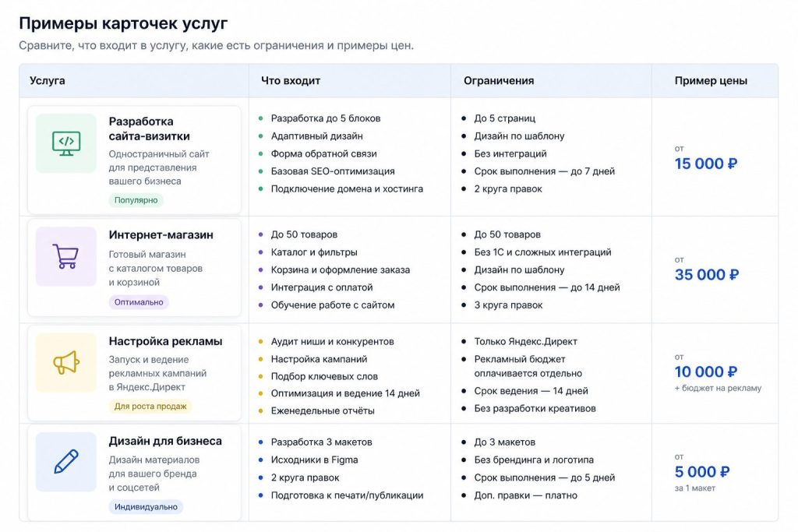Click the Для роста продаж tag
Image resolution: width=798 pixels, height=532 pixels.
150,406
